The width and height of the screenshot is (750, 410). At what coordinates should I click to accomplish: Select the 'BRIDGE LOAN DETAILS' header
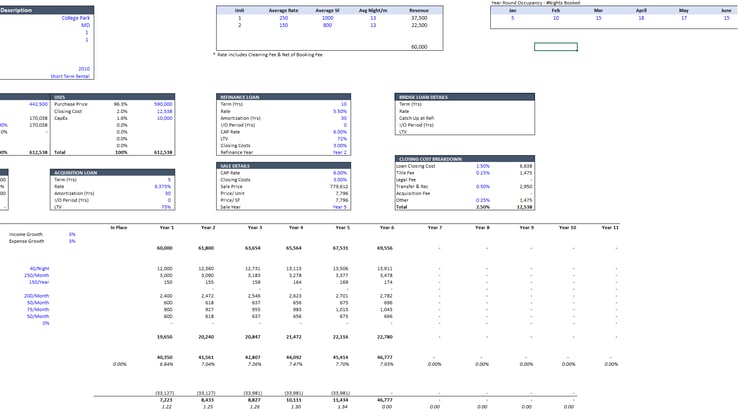pyautogui.click(x=423, y=97)
